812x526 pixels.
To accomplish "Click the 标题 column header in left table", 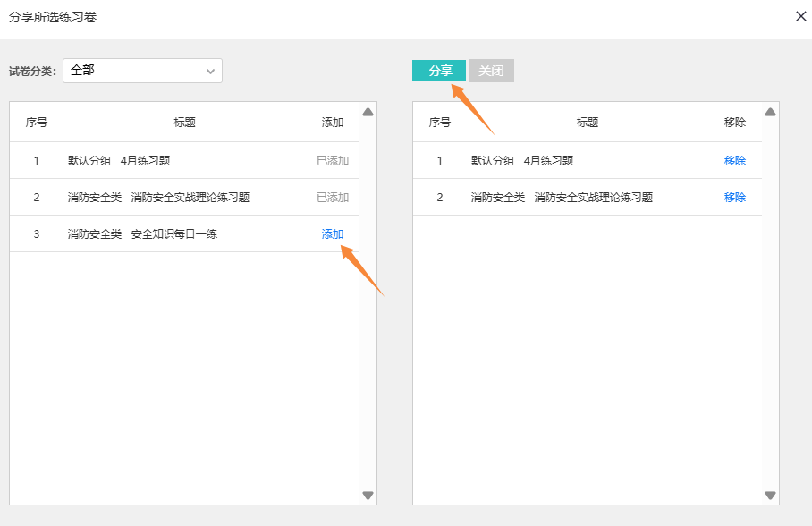I will (x=185, y=123).
